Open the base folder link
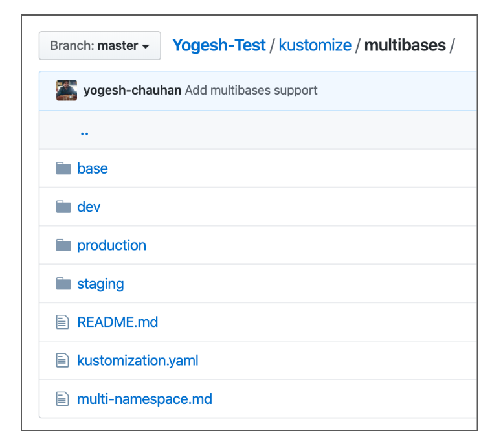The image size is (492, 448). coord(92,168)
